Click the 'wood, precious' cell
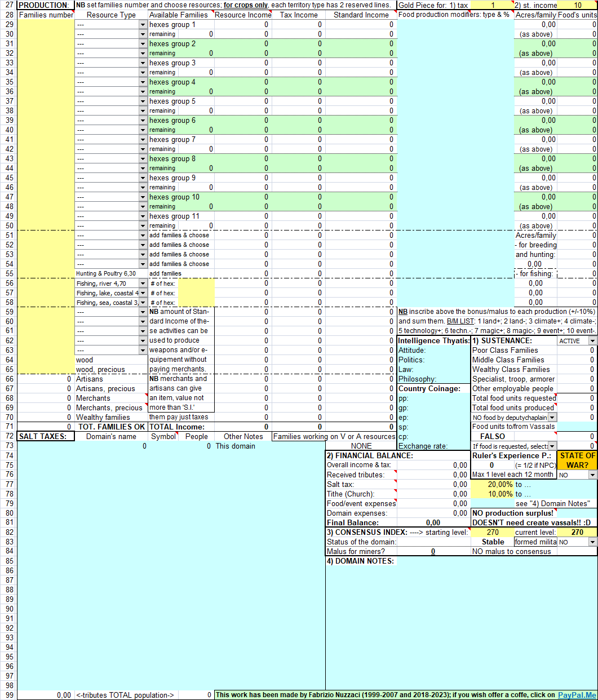Image resolution: width=598 pixels, height=700 pixels. coord(112,370)
